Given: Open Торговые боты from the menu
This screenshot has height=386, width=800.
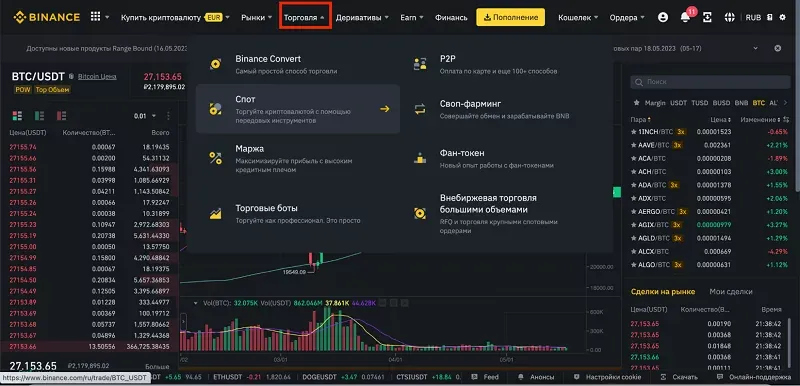Looking at the screenshot, I should [x=298, y=214].
